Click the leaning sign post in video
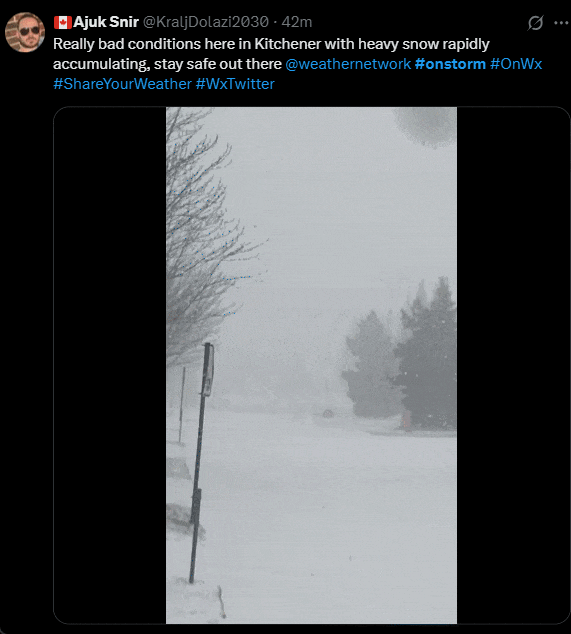Screen dimensions: 571x634 (201, 462)
